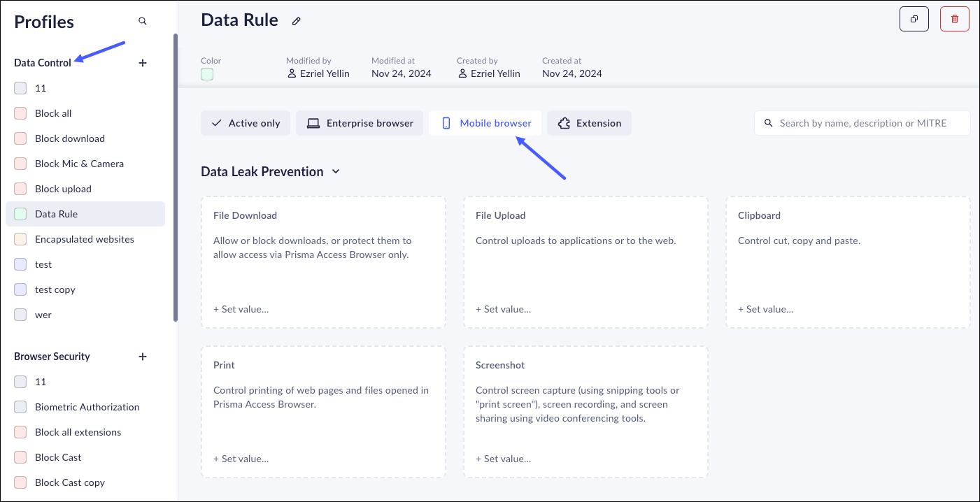This screenshot has width=980, height=502.
Task: Click the duplicate profile icon button
Action: [914, 20]
